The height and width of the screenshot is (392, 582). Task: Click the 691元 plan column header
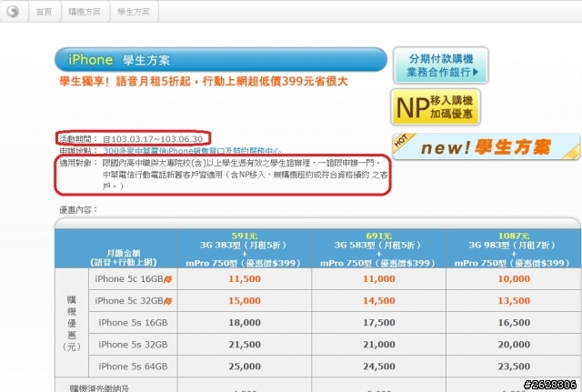(x=378, y=249)
